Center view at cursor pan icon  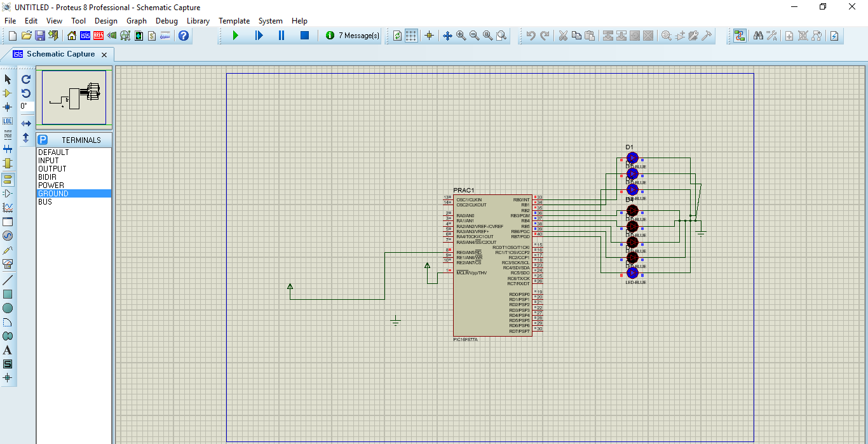point(447,36)
